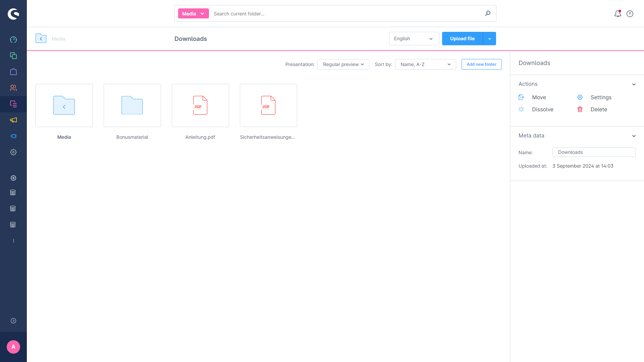This screenshot has height=362, width=644.
Task: Click the Delete action label
Action: click(599, 109)
